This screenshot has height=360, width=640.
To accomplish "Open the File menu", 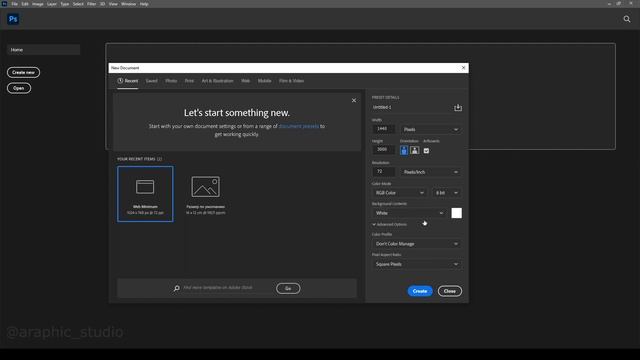I will pyautogui.click(x=14, y=4).
